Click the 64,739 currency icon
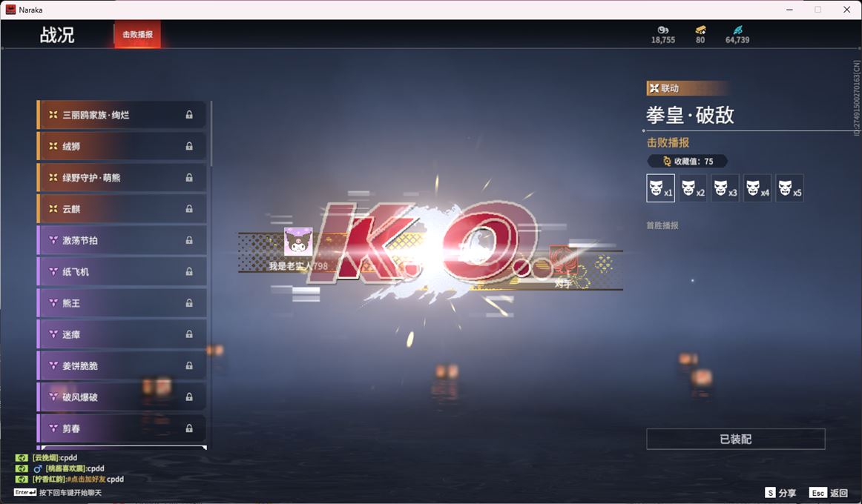Image resolution: width=862 pixels, height=504 pixels. 738,30
